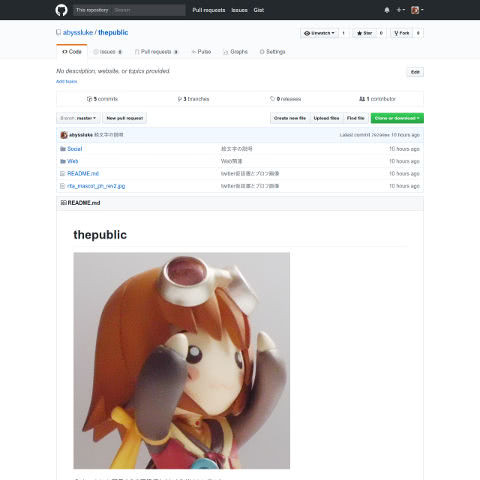Click the file icon next to rita_mascot jpg

point(62,186)
